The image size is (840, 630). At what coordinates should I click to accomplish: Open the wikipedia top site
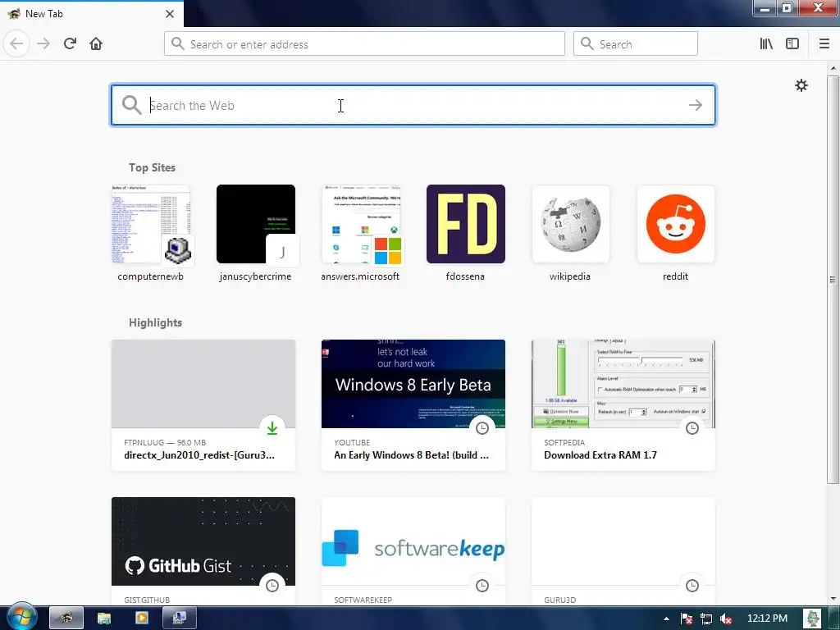point(571,233)
